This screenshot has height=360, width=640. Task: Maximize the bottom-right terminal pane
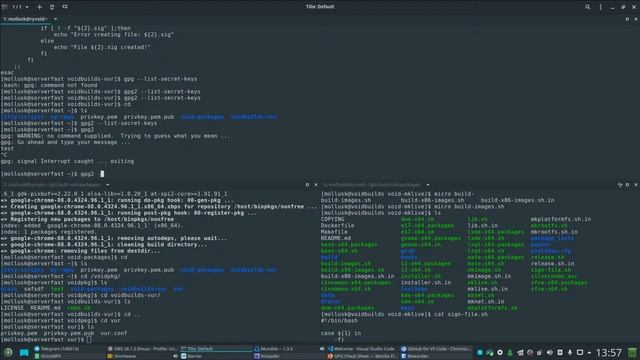point(628,185)
